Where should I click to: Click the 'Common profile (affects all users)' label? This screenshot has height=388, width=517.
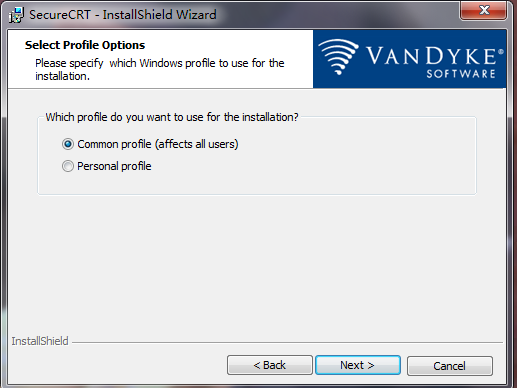pyautogui.click(x=158, y=144)
